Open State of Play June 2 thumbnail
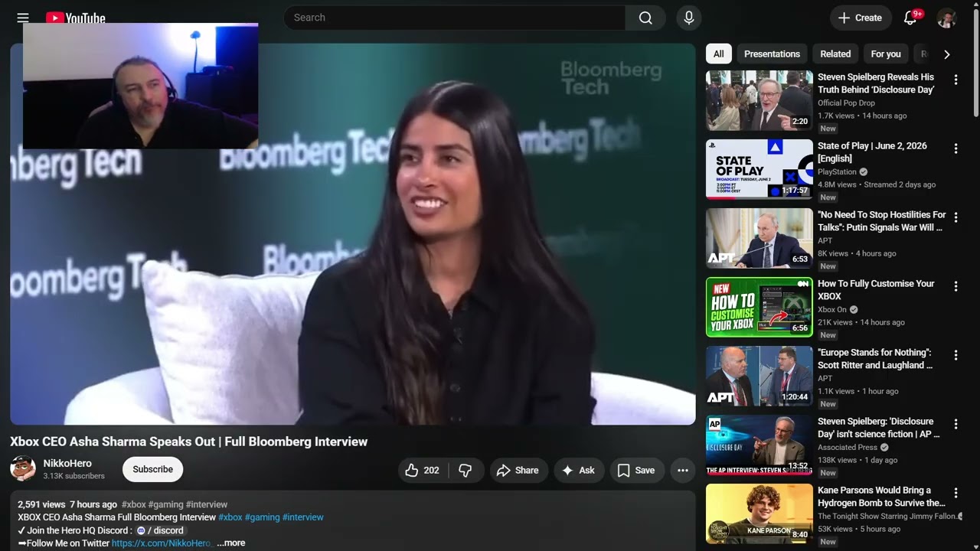980x551 pixels. [x=759, y=169]
